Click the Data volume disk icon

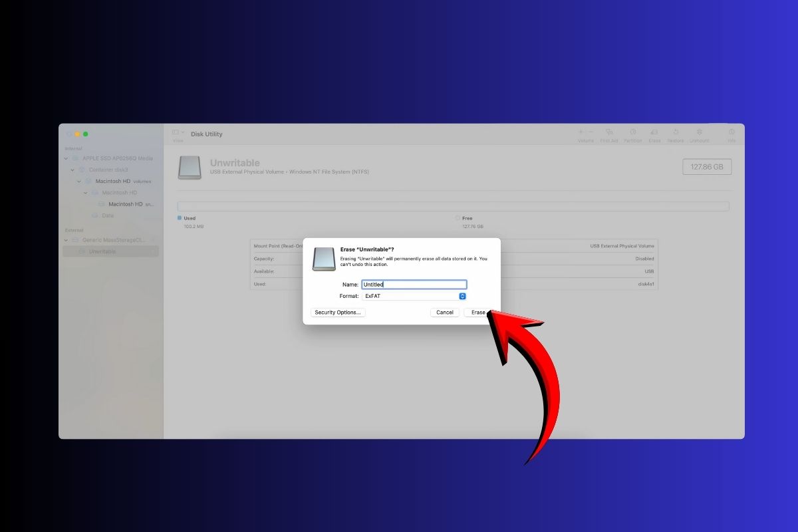click(x=96, y=215)
